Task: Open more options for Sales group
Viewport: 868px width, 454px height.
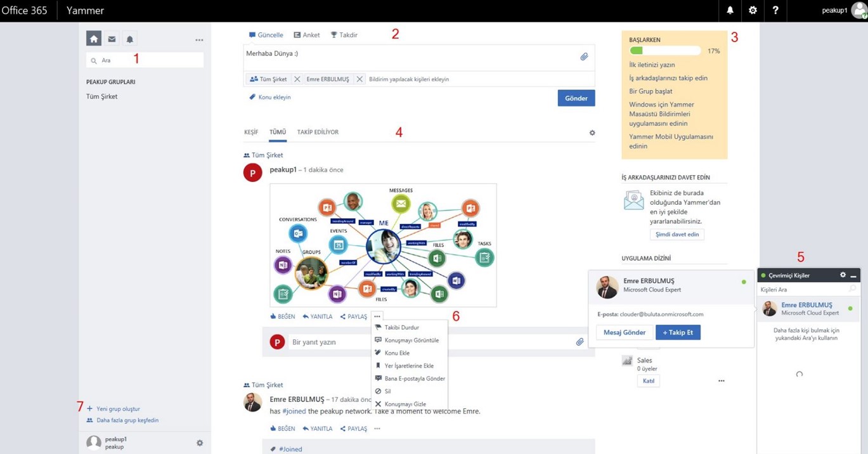Action: [x=722, y=381]
